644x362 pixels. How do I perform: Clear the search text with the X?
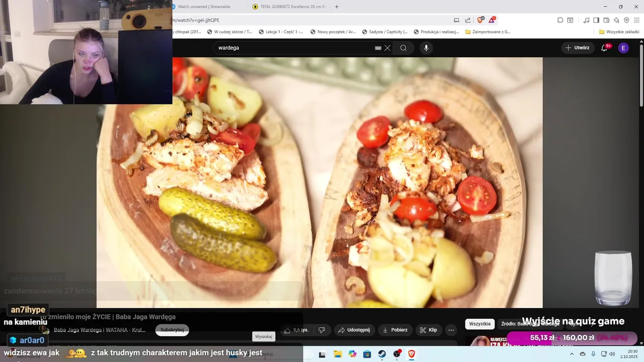pos(387,48)
